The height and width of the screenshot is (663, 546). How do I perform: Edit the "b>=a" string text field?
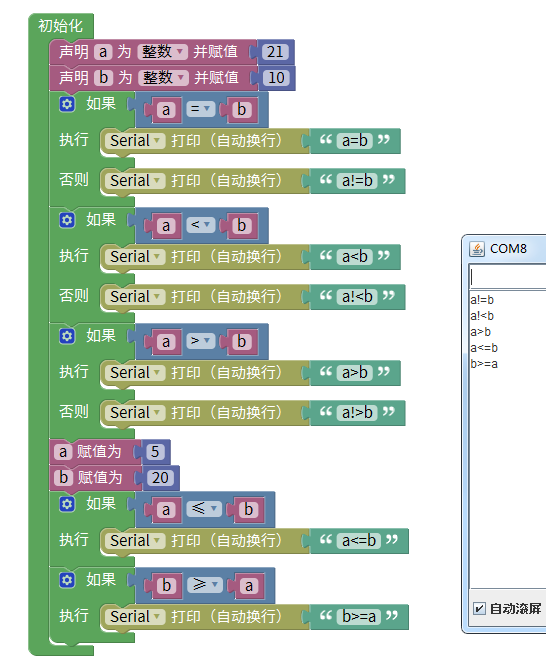[359, 616]
